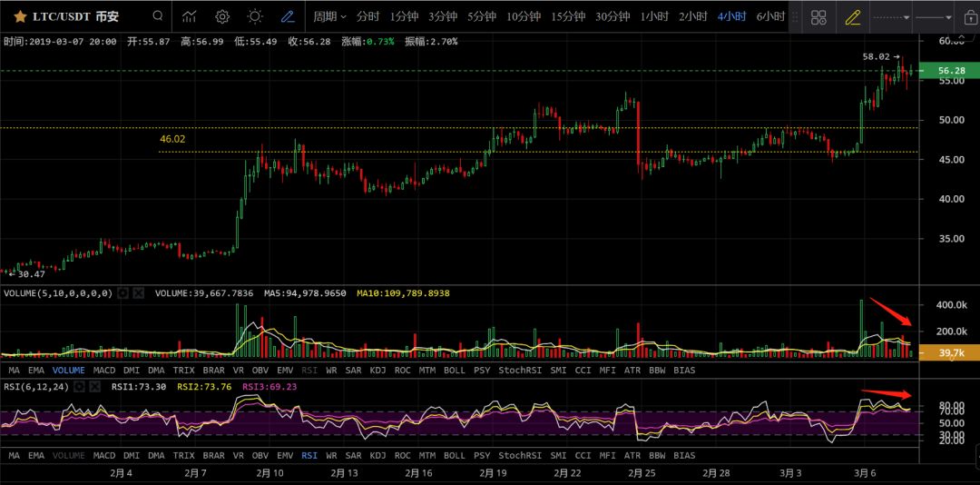
Task: Close the RSI indicator panel
Action: (x=94, y=387)
